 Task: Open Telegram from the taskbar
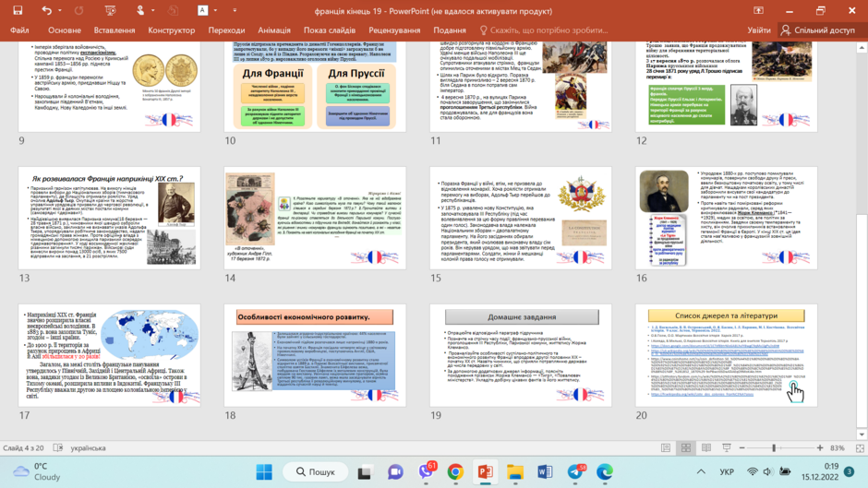[x=575, y=472]
